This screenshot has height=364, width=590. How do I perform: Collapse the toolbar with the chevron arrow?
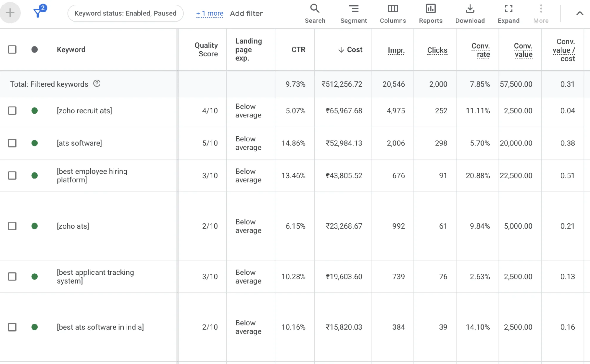point(580,13)
